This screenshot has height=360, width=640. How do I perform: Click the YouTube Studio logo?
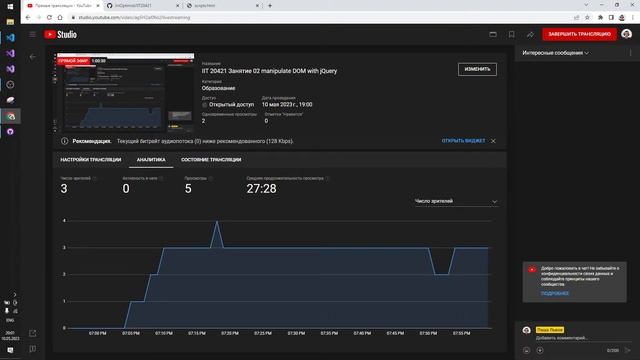(60, 34)
